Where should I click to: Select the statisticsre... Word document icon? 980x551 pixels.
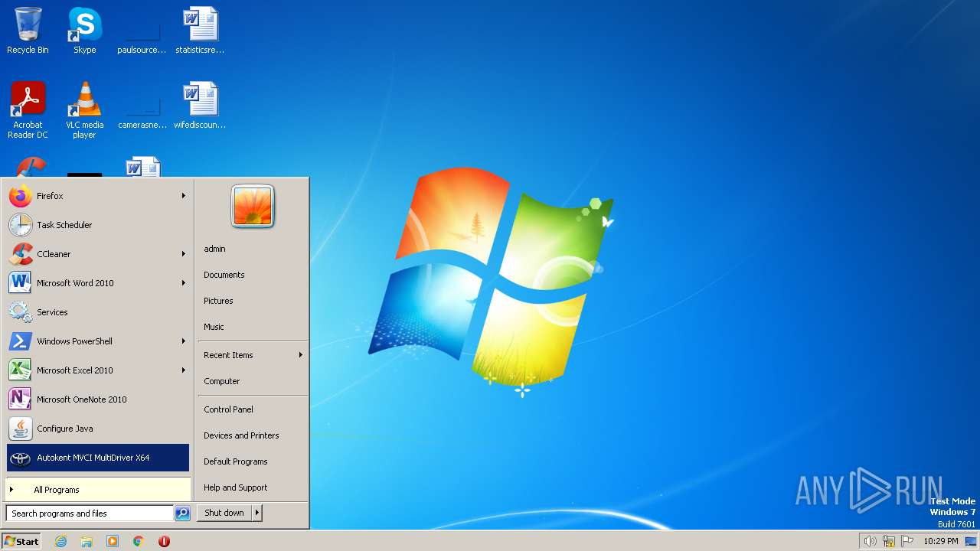[x=200, y=31]
